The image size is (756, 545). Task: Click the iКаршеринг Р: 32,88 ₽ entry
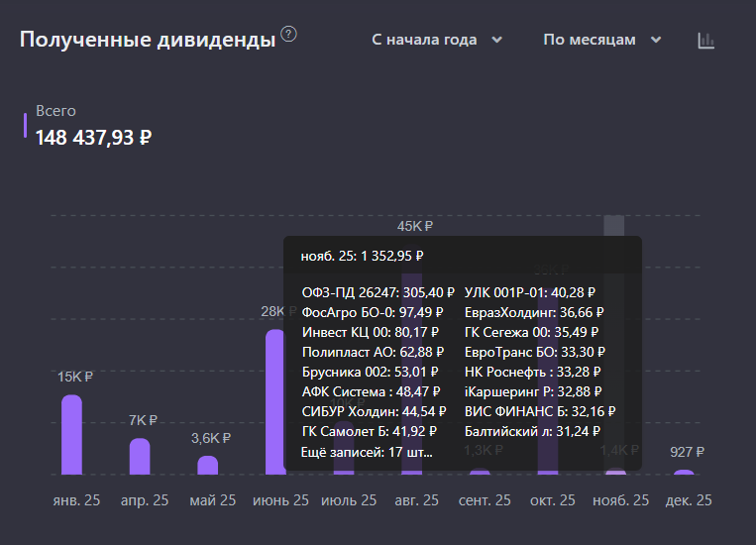tap(533, 391)
